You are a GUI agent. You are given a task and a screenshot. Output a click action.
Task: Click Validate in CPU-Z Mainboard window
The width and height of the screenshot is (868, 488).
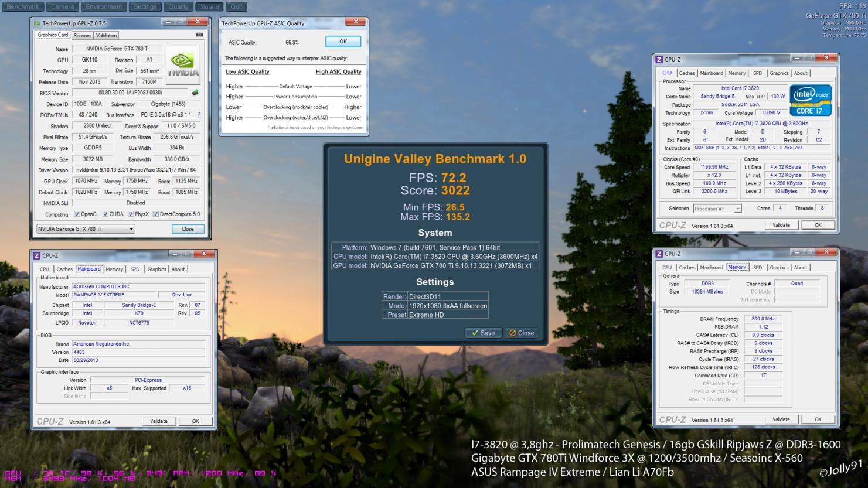(x=159, y=421)
